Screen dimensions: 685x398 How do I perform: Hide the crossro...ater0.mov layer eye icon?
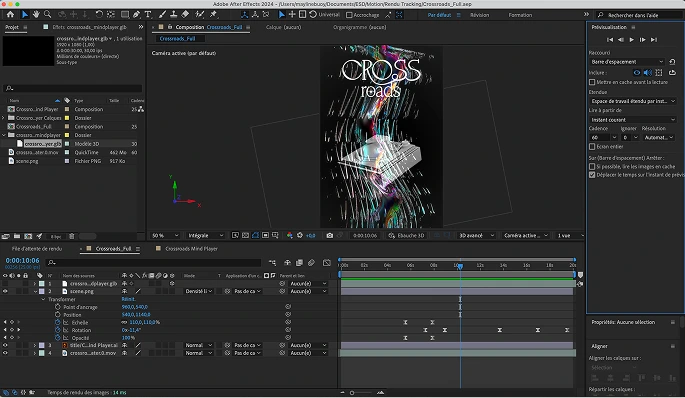(5, 353)
